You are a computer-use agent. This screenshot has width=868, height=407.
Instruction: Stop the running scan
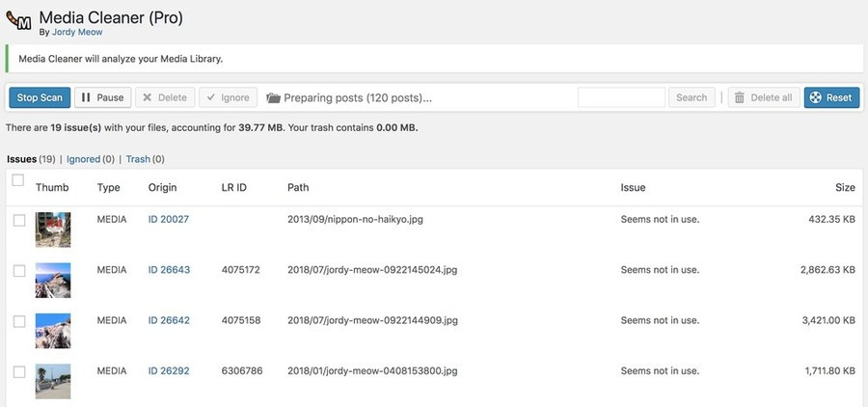(40, 97)
